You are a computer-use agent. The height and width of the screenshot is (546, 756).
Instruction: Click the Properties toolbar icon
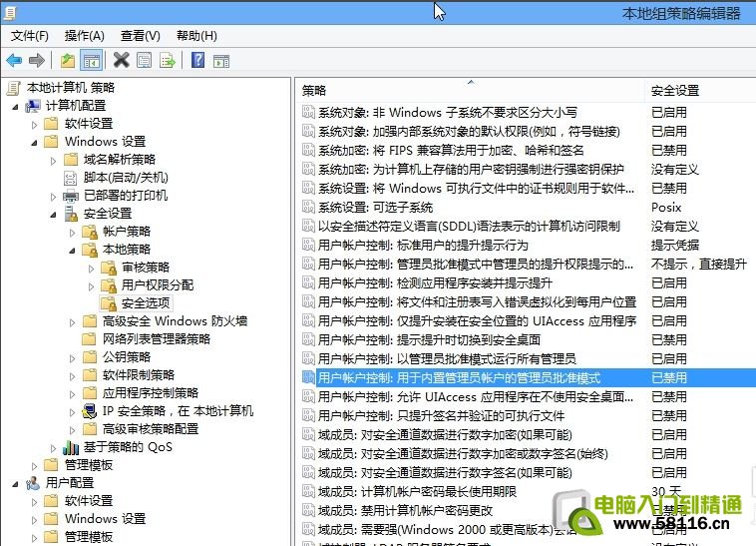145,61
